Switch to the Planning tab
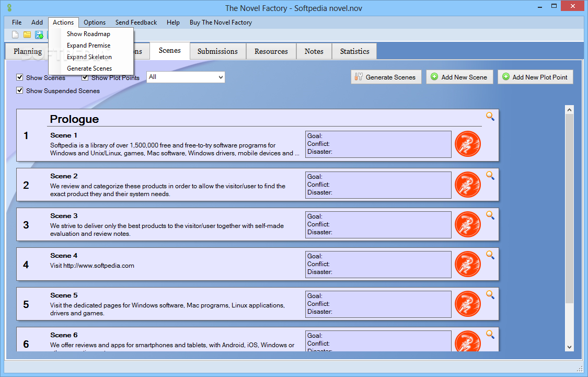Image resolution: width=588 pixels, height=377 pixels. coord(28,51)
